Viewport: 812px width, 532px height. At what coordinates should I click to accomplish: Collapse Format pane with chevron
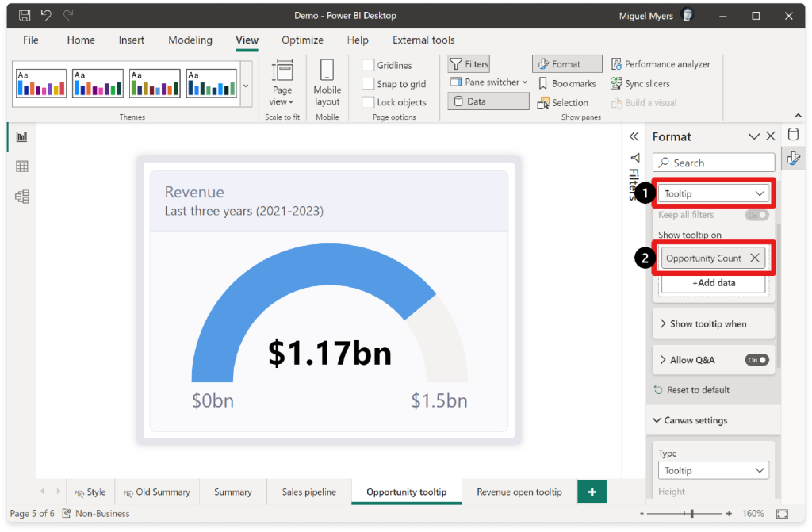tap(754, 136)
